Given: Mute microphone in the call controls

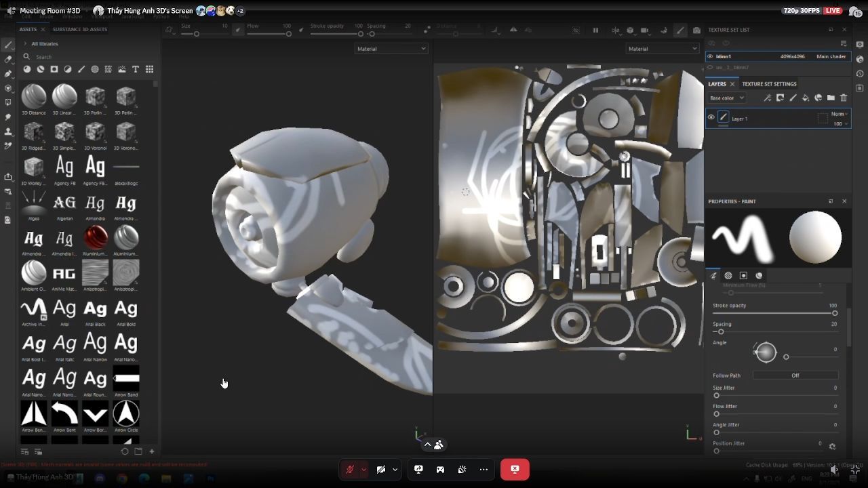Looking at the screenshot, I should click(350, 470).
